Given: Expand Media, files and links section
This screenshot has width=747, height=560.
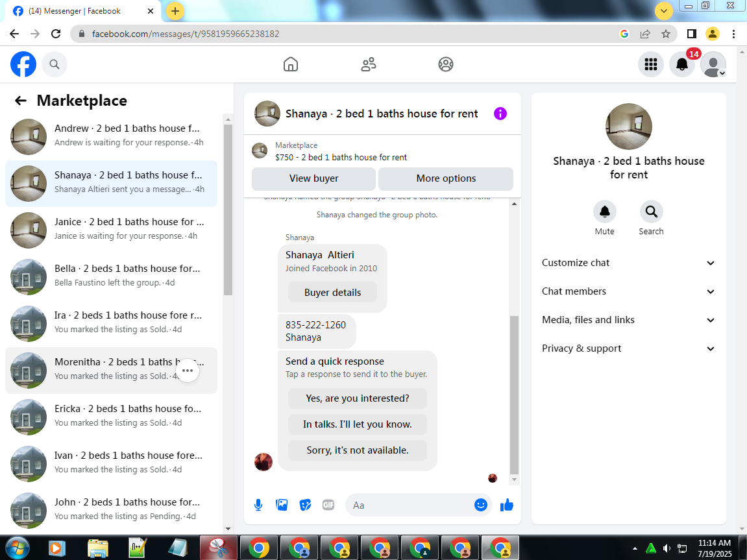Looking at the screenshot, I should point(628,320).
